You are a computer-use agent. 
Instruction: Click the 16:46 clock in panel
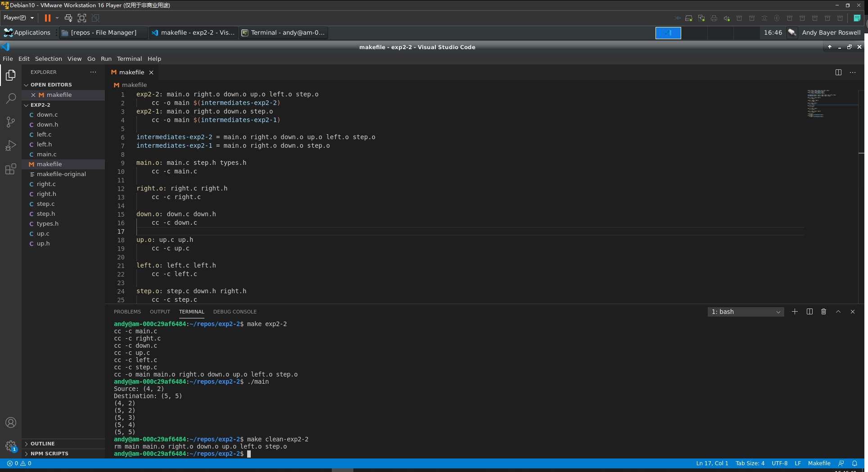coord(773,32)
